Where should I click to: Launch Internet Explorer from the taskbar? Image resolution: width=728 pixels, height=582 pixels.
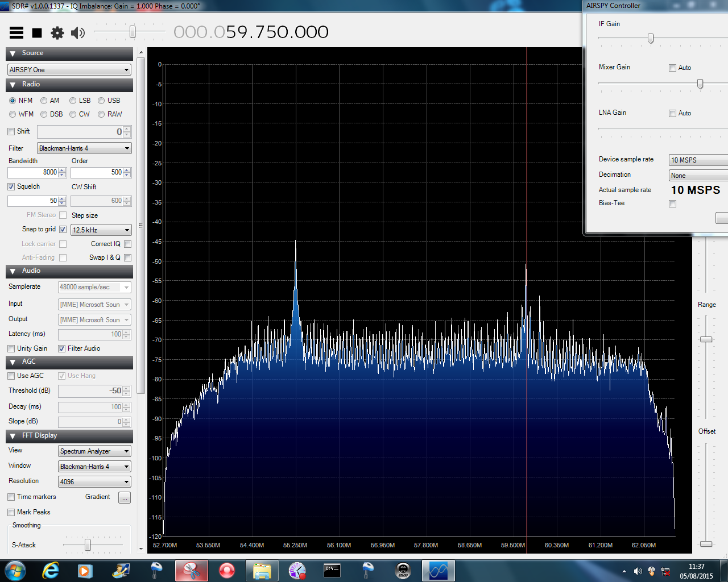pyautogui.click(x=51, y=570)
